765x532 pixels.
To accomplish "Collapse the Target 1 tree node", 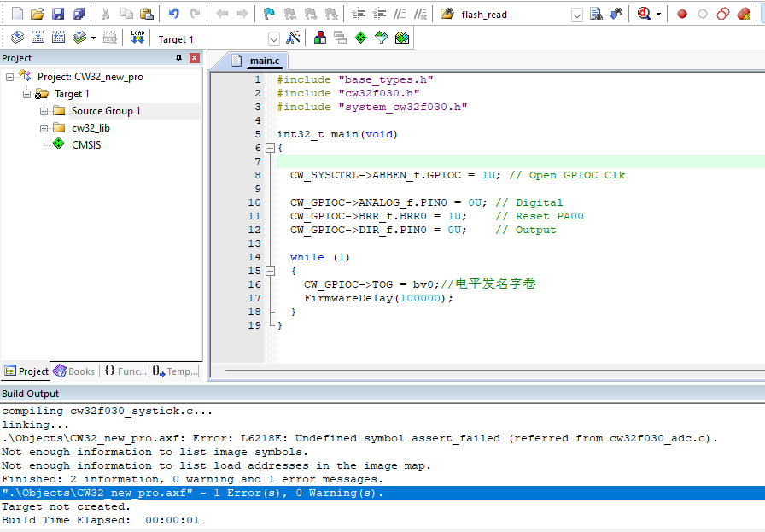I will (26, 94).
